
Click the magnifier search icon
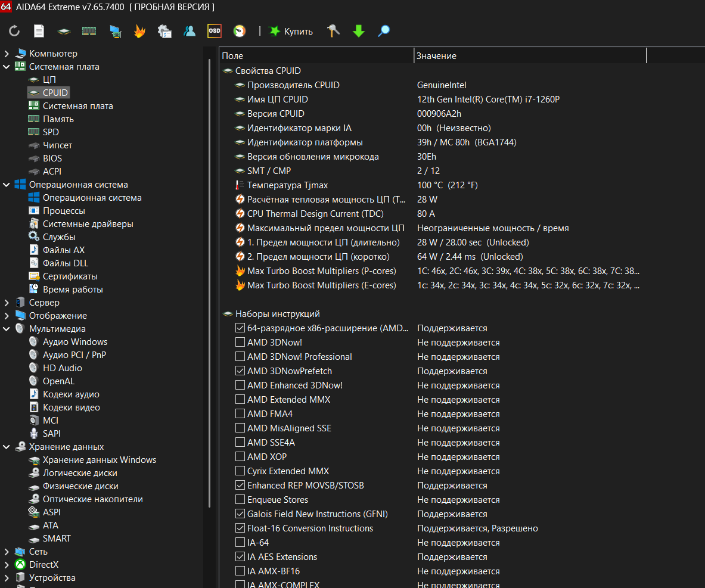(x=384, y=31)
